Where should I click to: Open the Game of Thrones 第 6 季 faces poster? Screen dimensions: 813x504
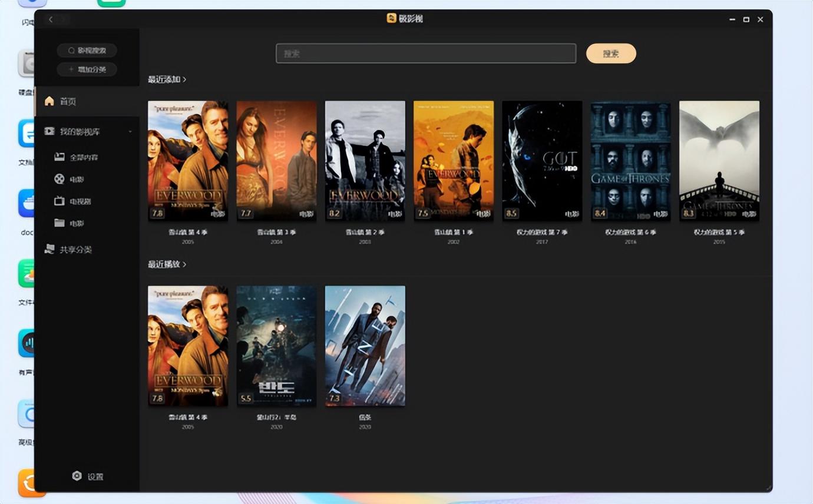coord(630,161)
